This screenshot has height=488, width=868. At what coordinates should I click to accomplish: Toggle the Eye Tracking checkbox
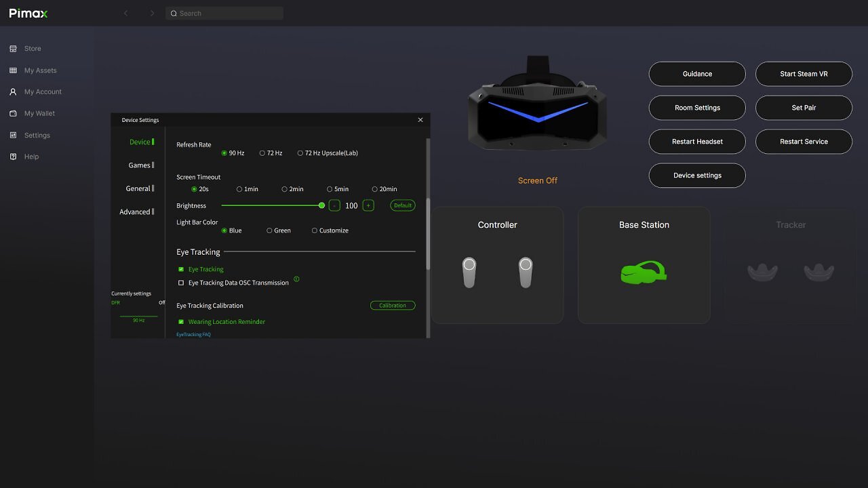tap(181, 269)
